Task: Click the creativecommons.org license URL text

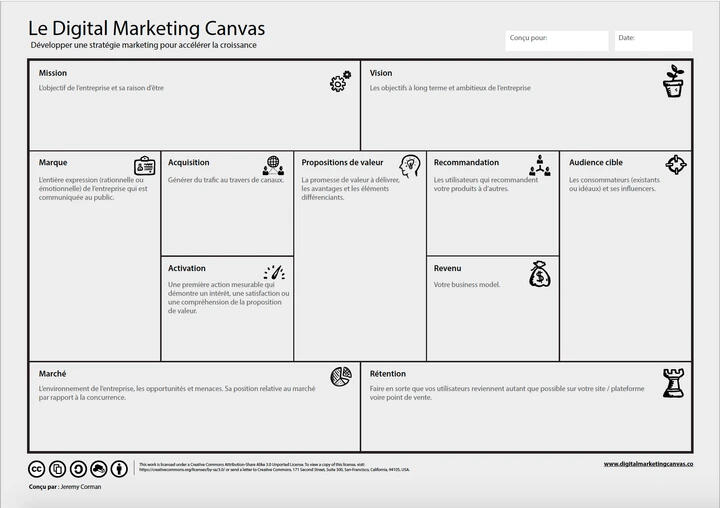Action: tap(180, 470)
